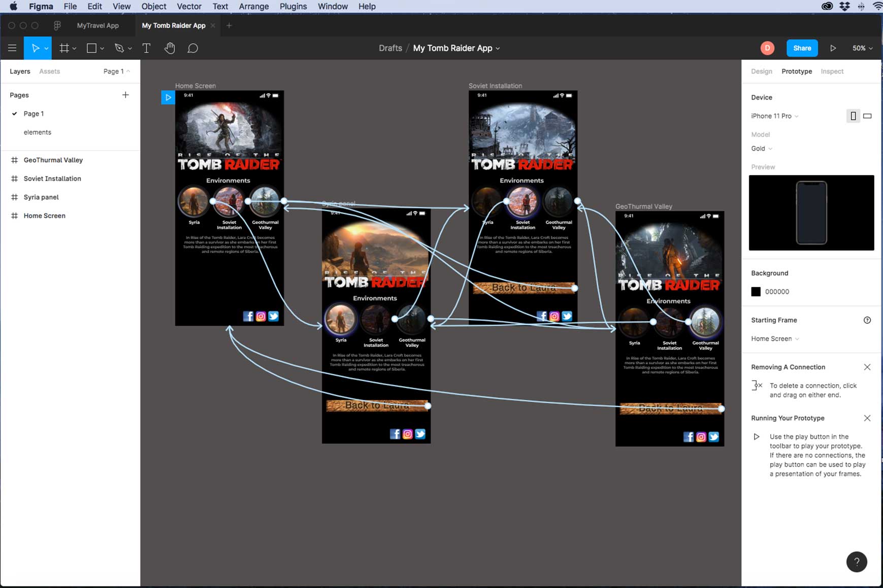
Task: Click Back to Laura on GeoThurmal Valley frame
Action: pyautogui.click(x=670, y=408)
